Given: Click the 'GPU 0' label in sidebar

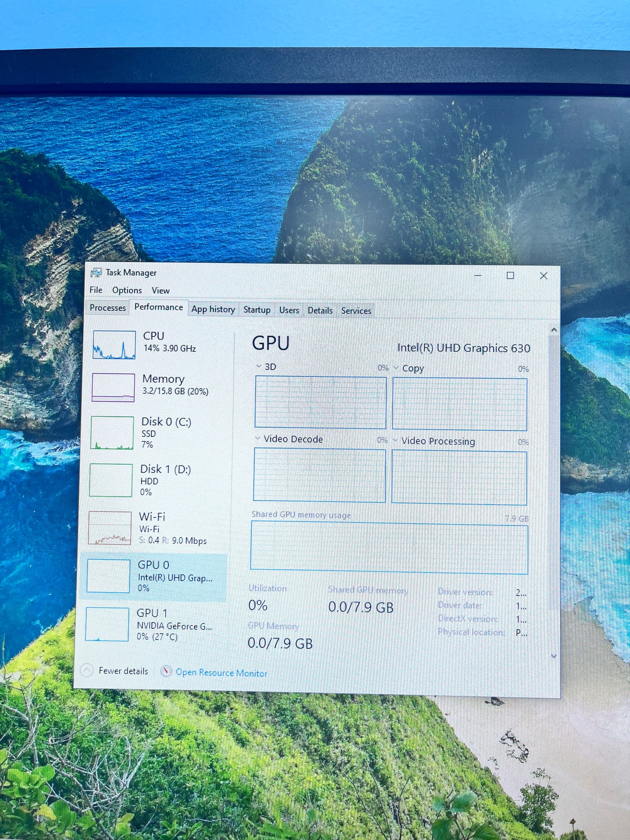Looking at the screenshot, I should click(153, 565).
